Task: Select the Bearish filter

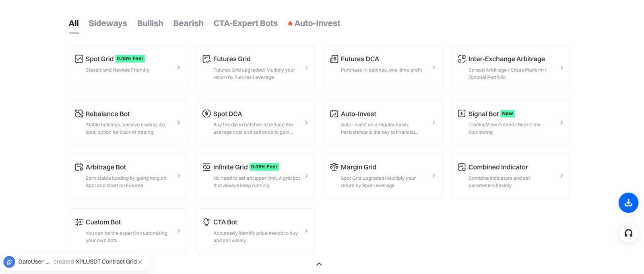Action: tap(188, 23)
